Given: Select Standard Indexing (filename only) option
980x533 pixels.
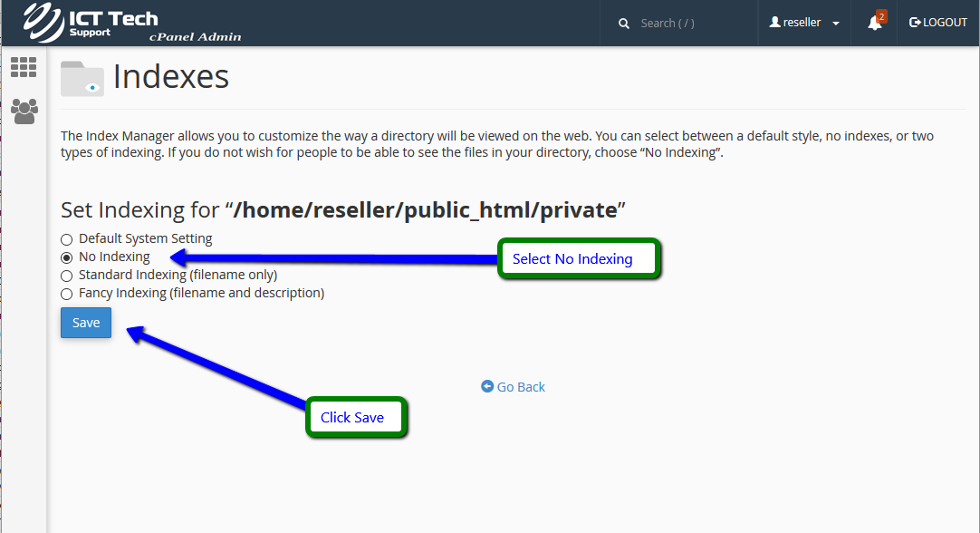Looking at the screenshot, I should pos(66,276).
